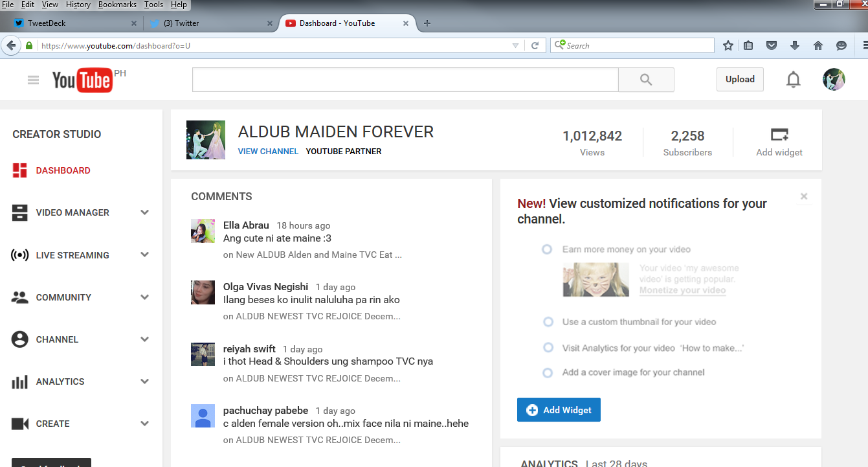
Task: Open new tab with plus button
Action: 427,23
